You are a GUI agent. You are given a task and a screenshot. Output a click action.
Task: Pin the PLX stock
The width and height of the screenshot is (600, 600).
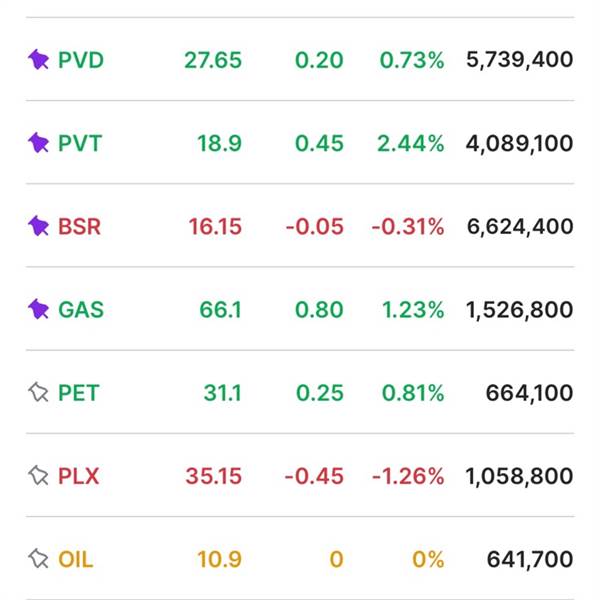(x=38, y=476)
